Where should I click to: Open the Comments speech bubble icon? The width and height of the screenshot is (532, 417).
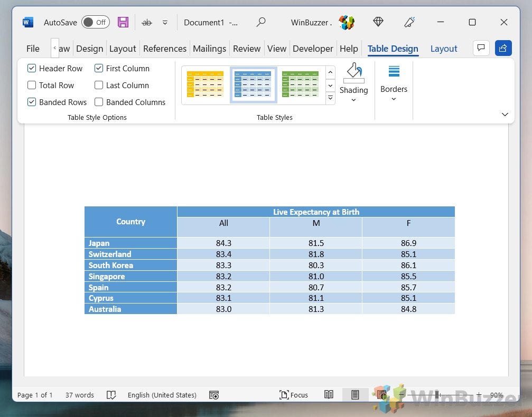pyautogui.click(x=481, y=48)
